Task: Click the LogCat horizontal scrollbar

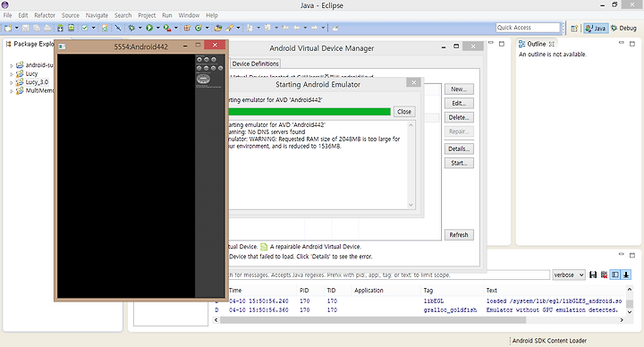Action: pyautogui.click(x=373, y=320)
